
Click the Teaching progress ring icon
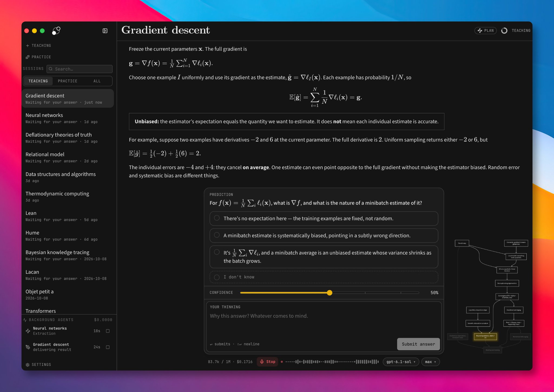[504, 31]
